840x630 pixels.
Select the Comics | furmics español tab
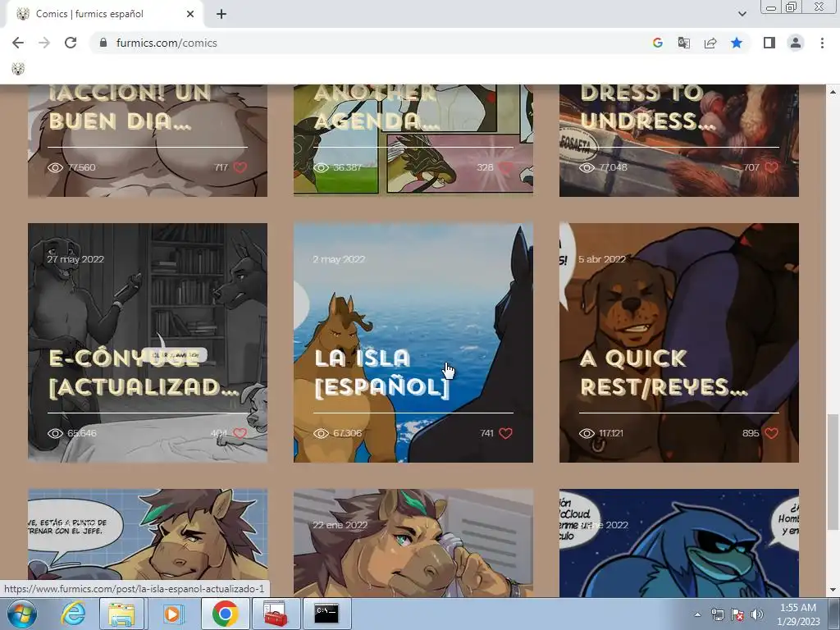click(104, 14)
